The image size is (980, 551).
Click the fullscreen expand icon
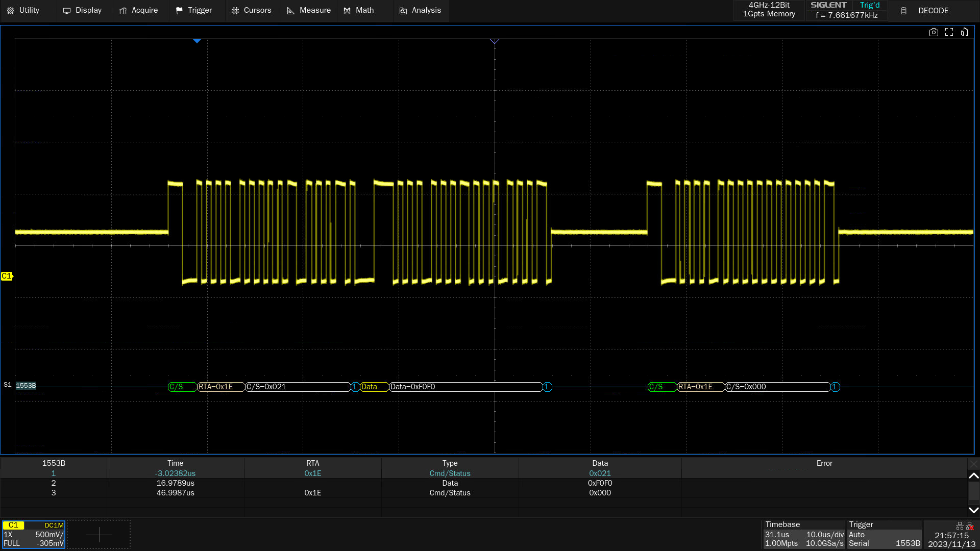point(949,32)
